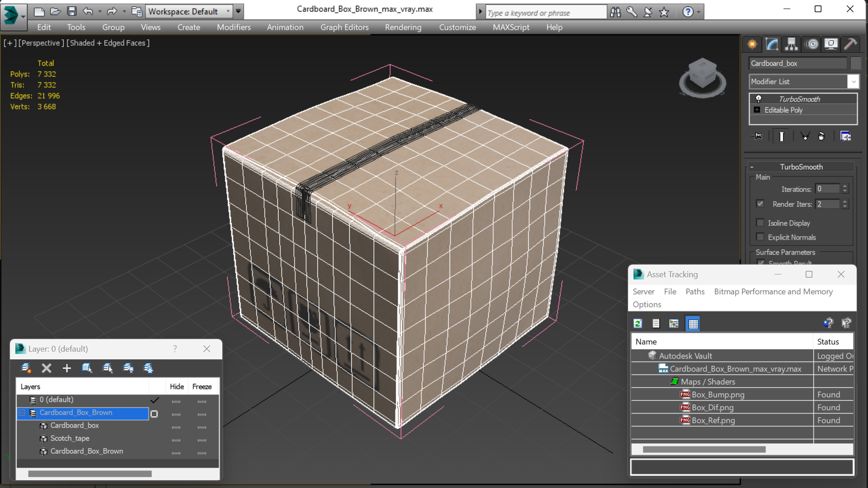Open the quick access toolbar customize arrow

pos(238,12)
